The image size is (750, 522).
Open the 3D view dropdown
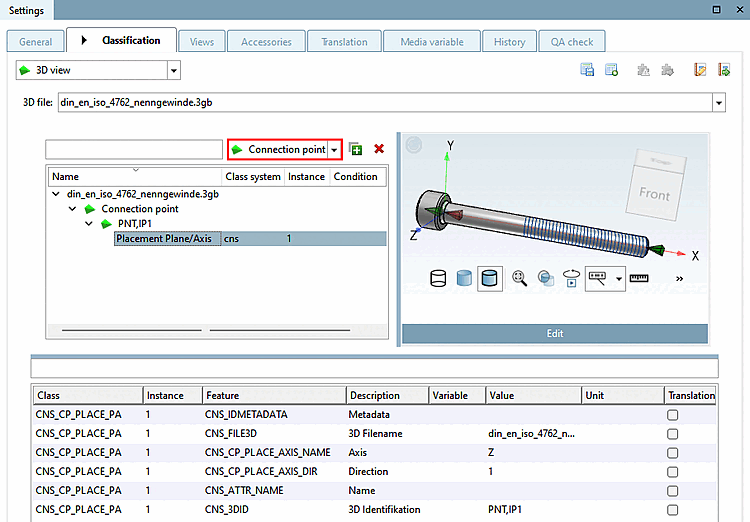174,71
